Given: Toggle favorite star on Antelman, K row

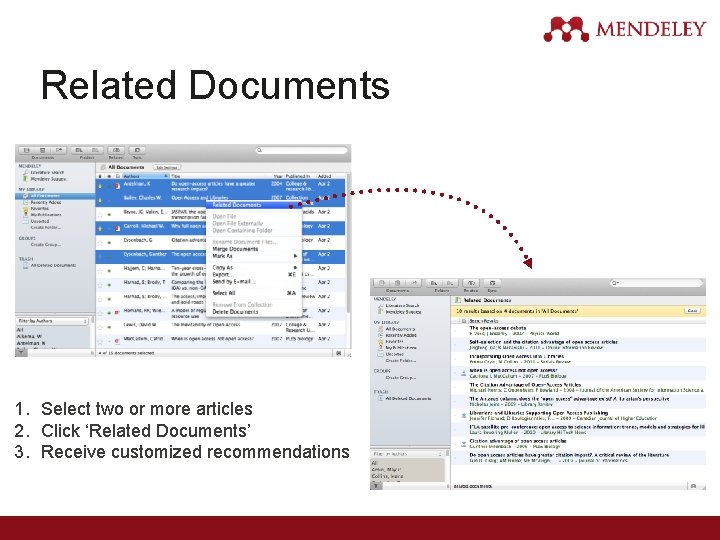Looking at the screenshot, I should 100,186.
